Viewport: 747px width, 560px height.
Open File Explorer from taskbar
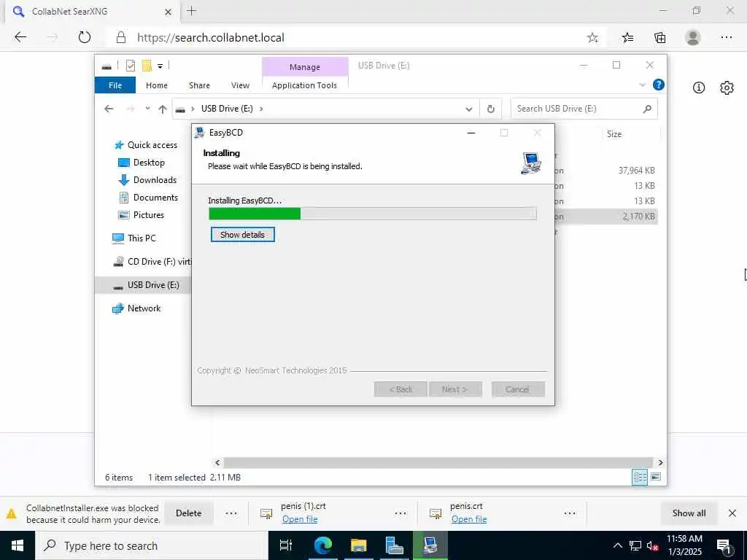(x=358, y=545)
